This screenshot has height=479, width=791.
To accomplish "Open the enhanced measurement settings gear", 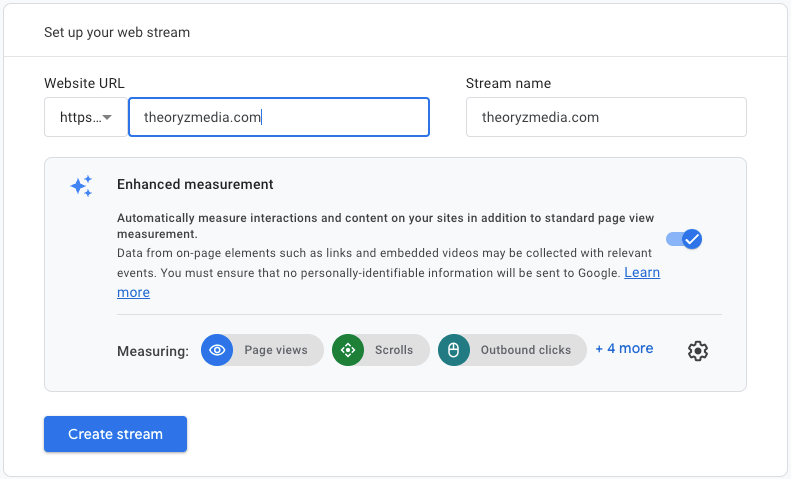I will tap(698, 350).
